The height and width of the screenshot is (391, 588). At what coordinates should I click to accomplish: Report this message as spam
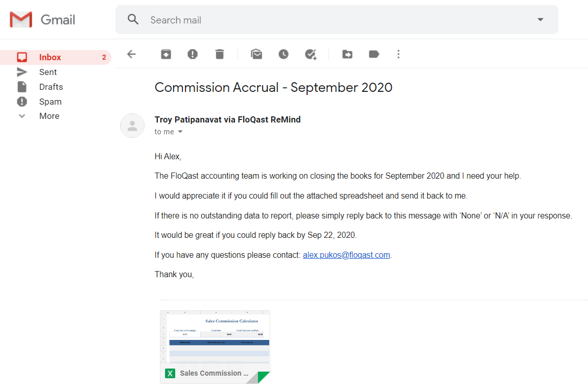[x=193, y=54]
